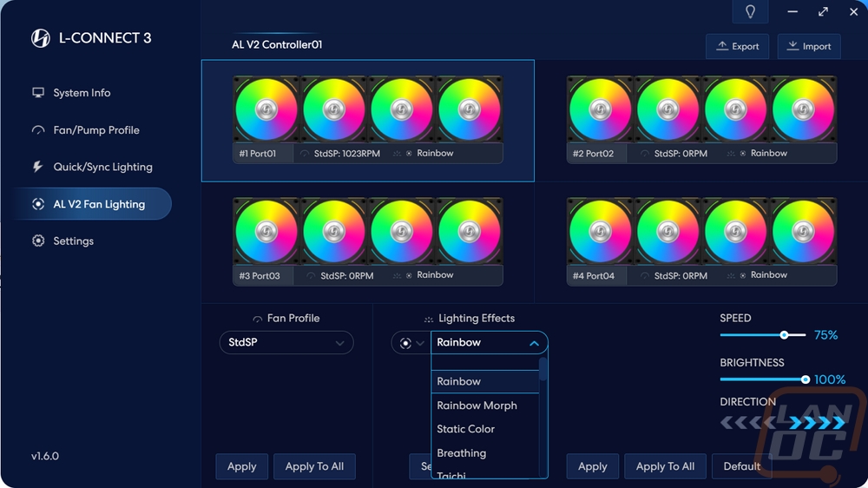The height and width of the screenshot is (488, 868).
Task: Click the AL V2 Fan Lighting icon
Action: (x=38, y=204)
